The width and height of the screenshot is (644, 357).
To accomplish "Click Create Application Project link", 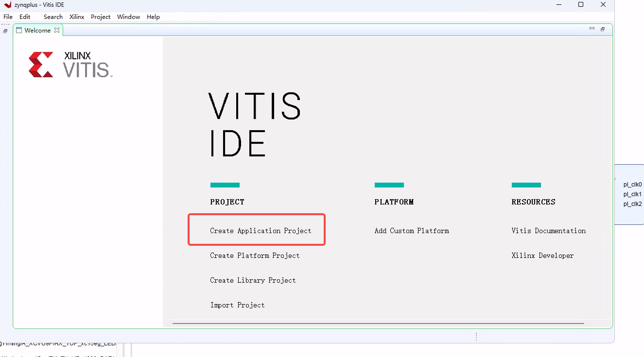I will tap(261, 231).
